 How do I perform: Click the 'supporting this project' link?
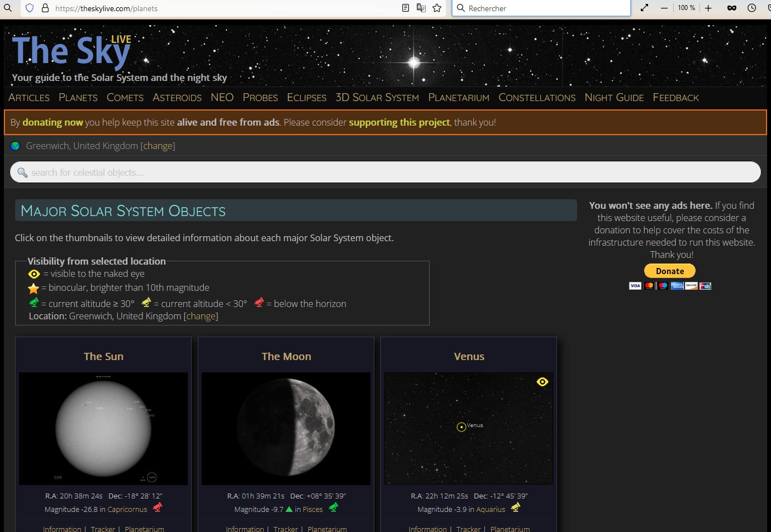click(399, 122)
